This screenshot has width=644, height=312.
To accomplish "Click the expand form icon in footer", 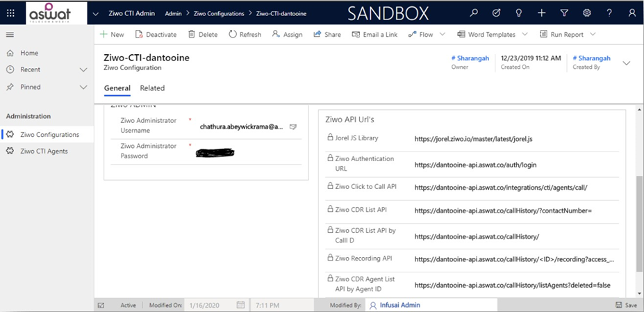I will [x=101, y=306].
